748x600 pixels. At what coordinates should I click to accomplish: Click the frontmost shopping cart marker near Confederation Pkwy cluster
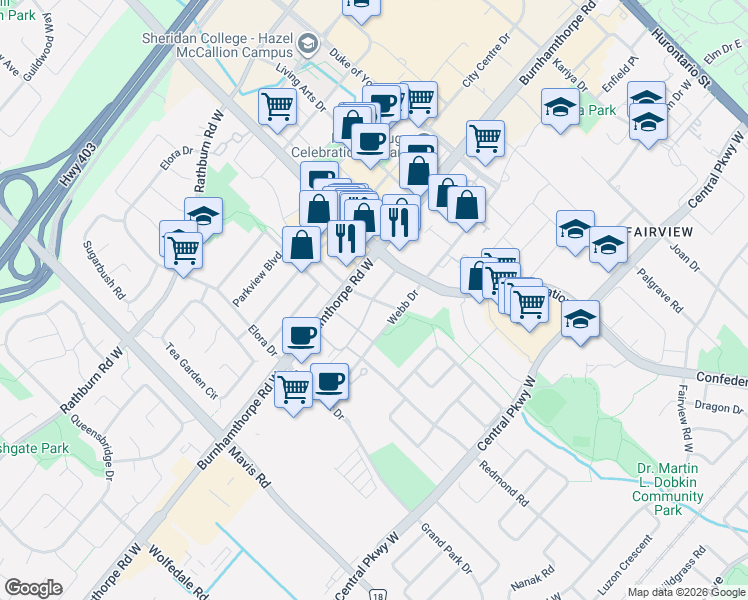coord(529,305)
